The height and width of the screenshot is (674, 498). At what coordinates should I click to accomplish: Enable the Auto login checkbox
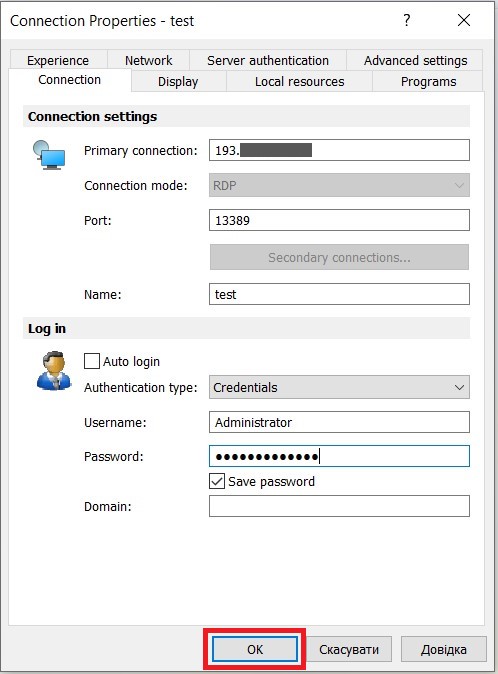[x=92, y=362]
